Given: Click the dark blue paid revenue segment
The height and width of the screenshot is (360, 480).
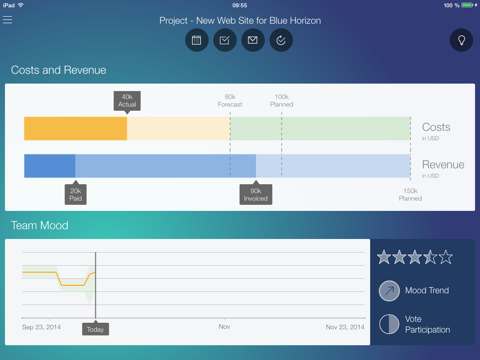Looking at the screenshot, I should (50, 166).
